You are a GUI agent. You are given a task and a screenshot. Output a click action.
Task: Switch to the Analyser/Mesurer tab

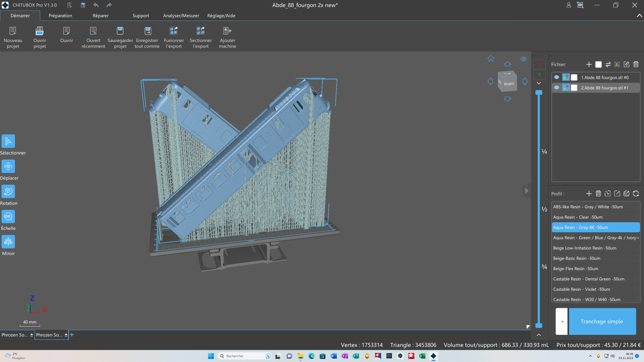click(x=181, y=16)
